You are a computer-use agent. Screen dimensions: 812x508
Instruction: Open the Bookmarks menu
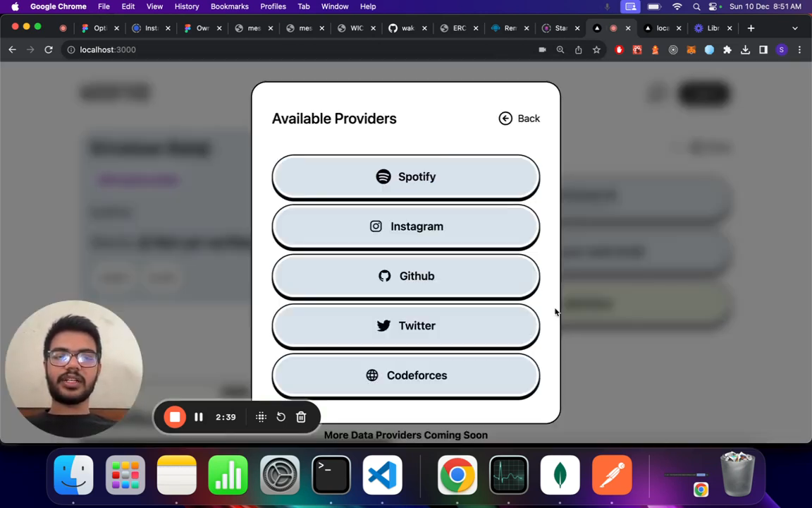click(229, 7)
